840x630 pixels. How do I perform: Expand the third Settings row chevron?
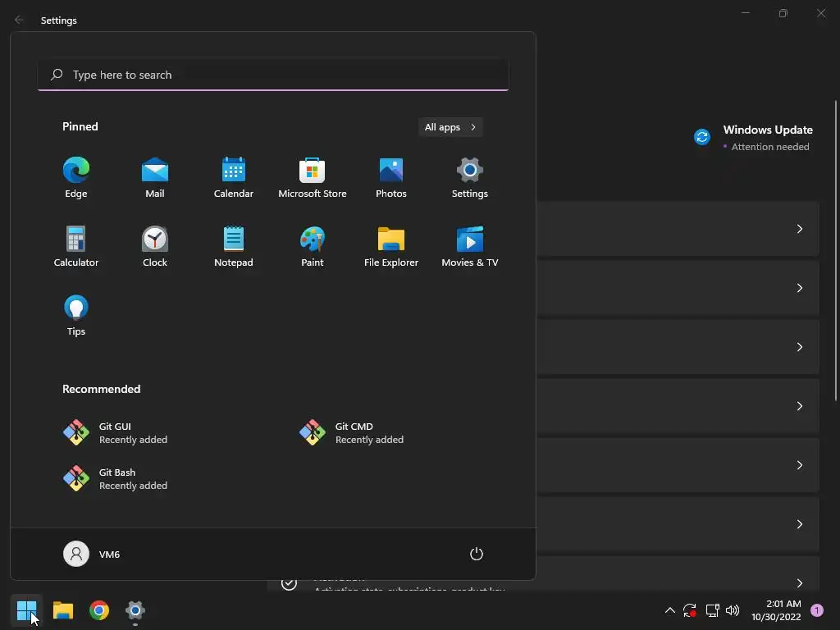pyautogui.click(x=799, y=347)
